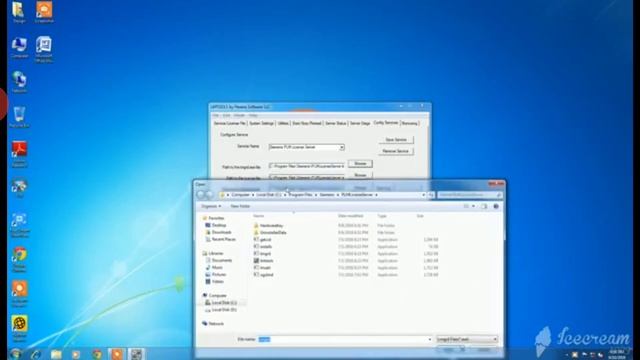Click Browse for the lmgrd.exe path

coord(360,164)
